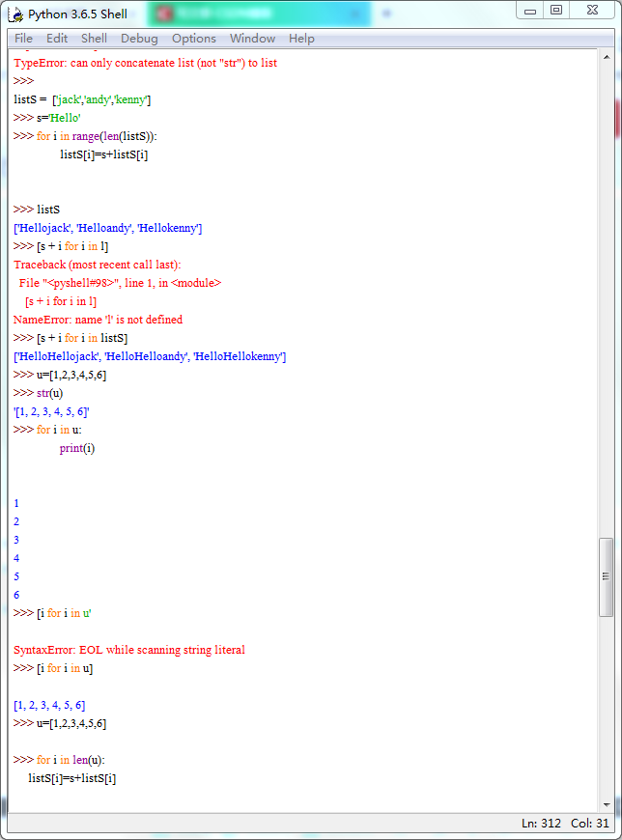Click the last line listS[i]=s+listS[i]

(71, 778)
